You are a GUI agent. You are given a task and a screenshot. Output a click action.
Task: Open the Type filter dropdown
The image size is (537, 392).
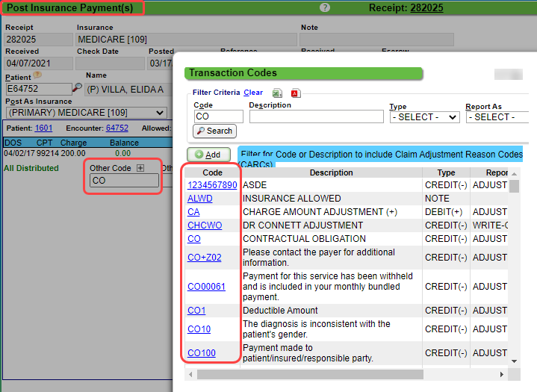(x=424, y=117)
